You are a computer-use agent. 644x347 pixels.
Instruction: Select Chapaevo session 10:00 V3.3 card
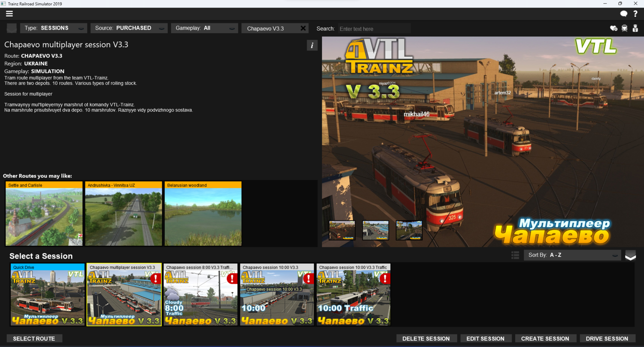coord(277,295)
